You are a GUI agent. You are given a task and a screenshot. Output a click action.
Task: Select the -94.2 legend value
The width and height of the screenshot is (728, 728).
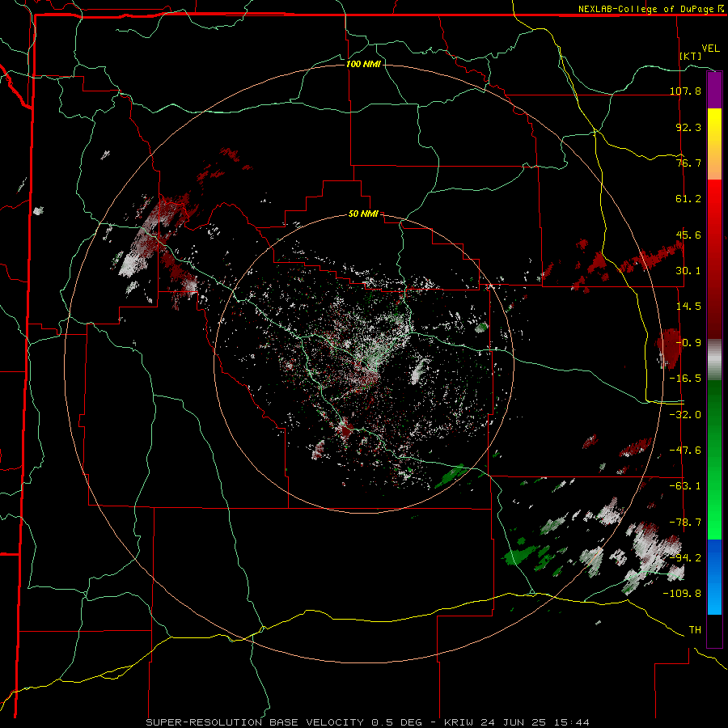685,558
